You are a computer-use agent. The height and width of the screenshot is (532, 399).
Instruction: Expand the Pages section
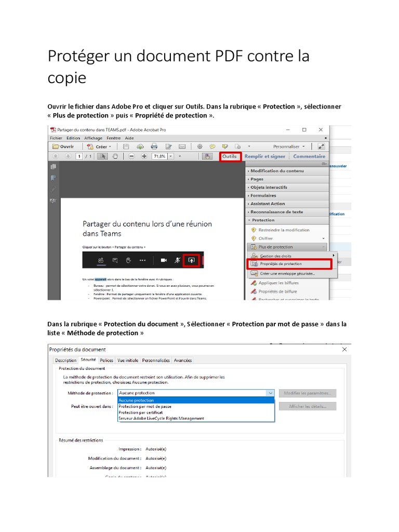pyautogui.click(x=287, y=179)
